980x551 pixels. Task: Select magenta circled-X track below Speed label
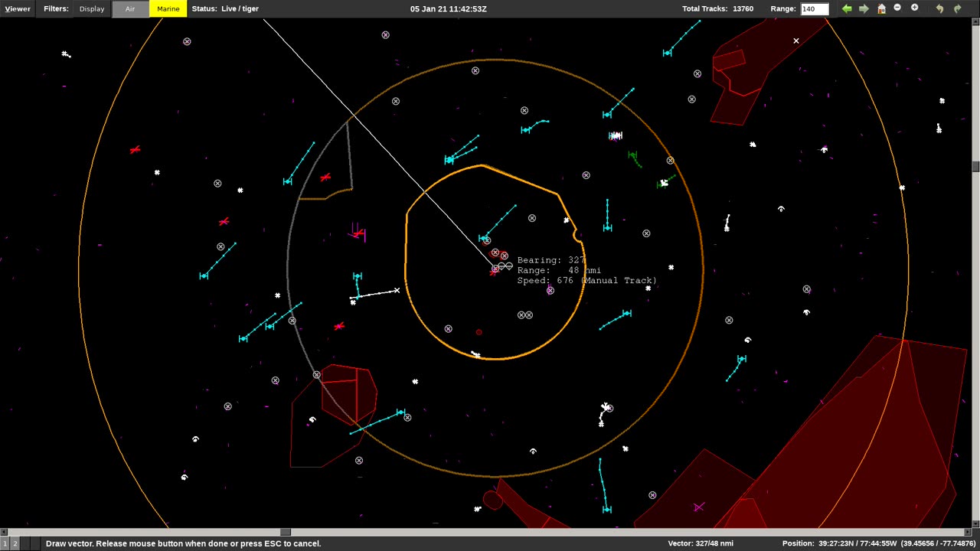[550, 291]
